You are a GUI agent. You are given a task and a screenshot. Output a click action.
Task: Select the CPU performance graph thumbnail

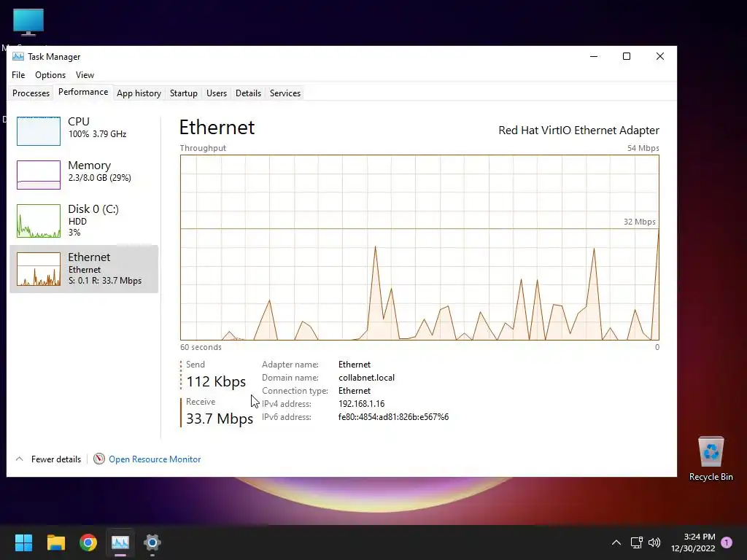(39, 131)
